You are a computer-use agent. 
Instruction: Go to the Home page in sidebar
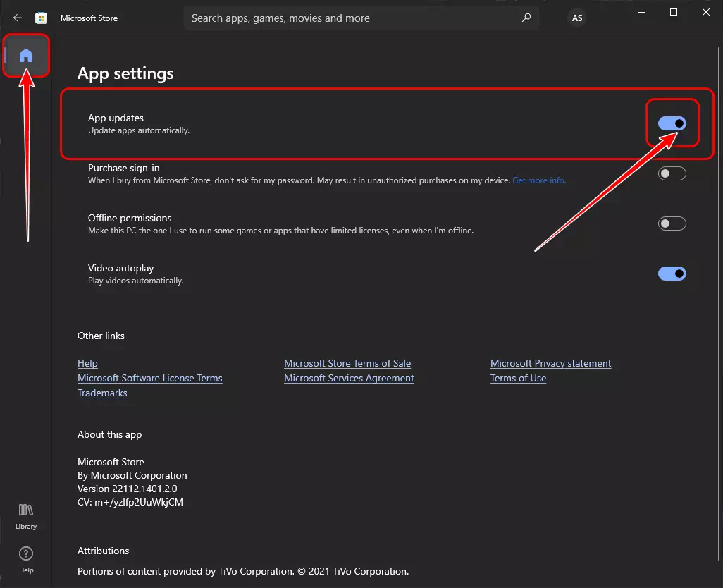pos(26,56)
